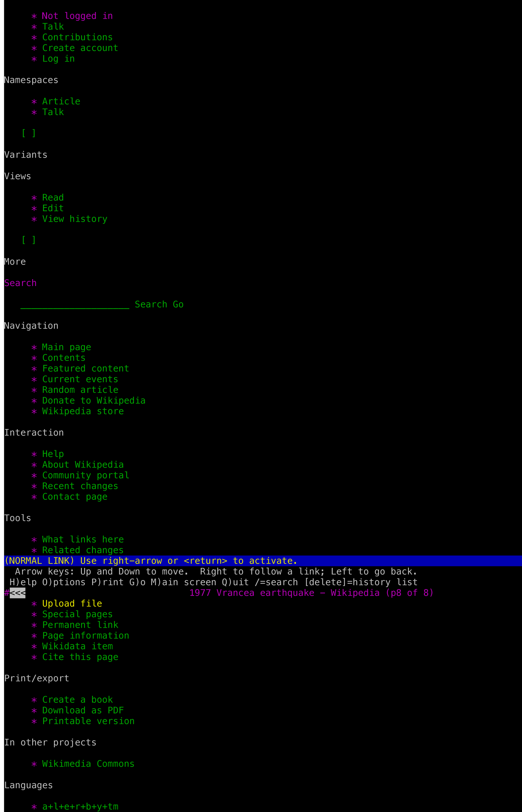Focus the search text input field

[x=75, y=304]
